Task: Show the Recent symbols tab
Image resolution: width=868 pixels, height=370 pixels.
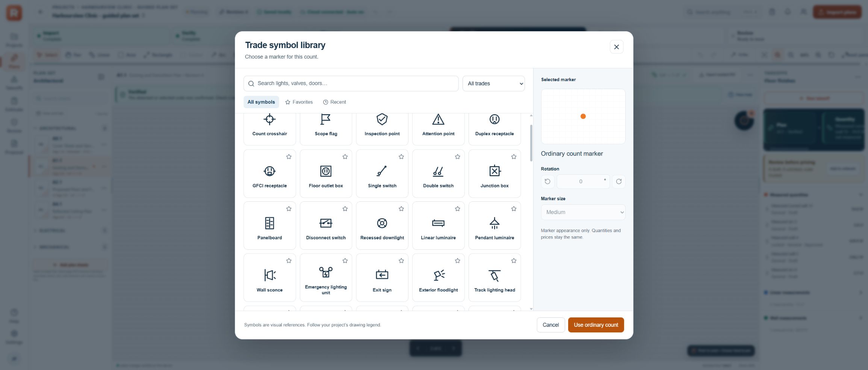Action: 334,102
